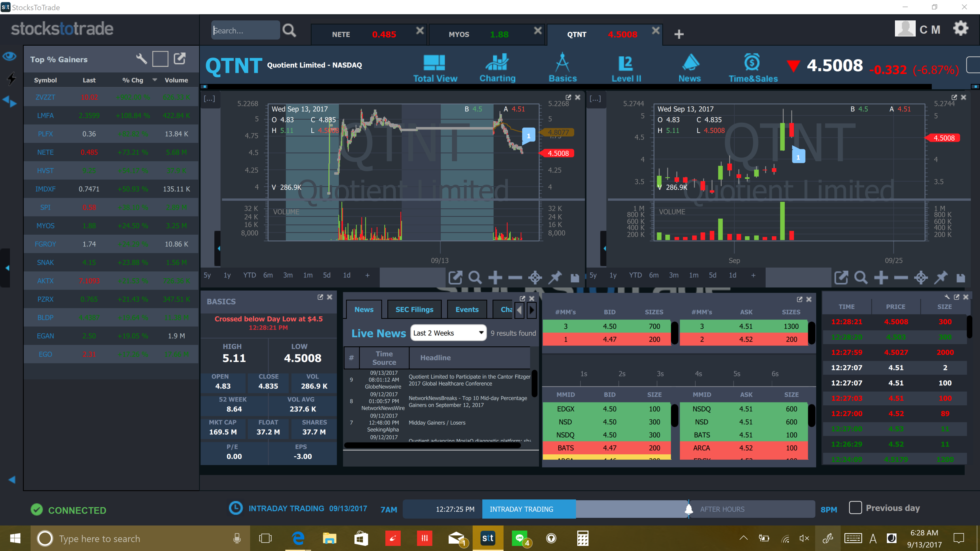The image size is (980, 551).
Task: Click the left chart crosshair icon
Action: [535, 277]
